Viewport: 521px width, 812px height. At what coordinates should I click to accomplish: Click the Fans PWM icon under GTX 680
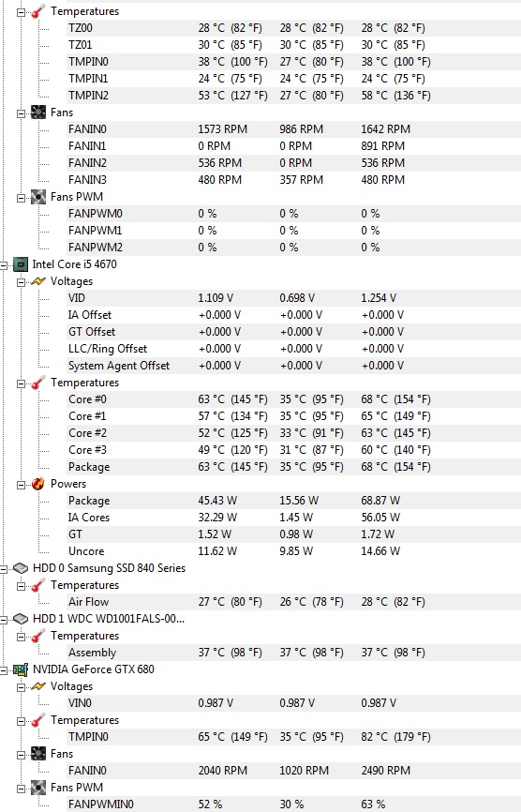pos(38,788)
